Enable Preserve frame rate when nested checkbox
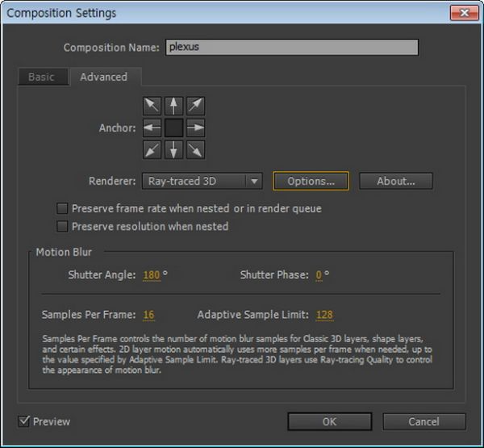 62,208
